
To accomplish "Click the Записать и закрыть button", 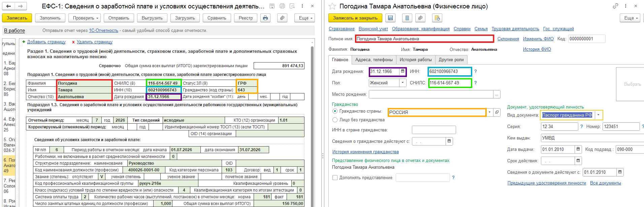I will coord(355,18).
